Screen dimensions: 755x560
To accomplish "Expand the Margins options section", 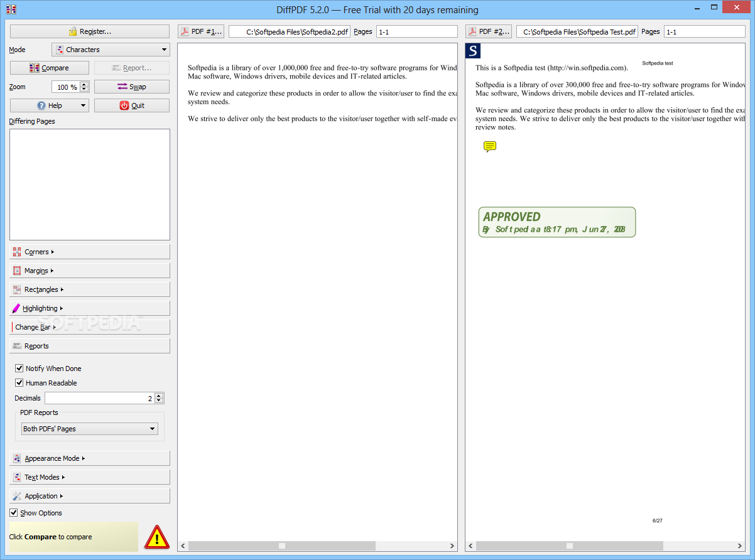I will click(90, 271).
